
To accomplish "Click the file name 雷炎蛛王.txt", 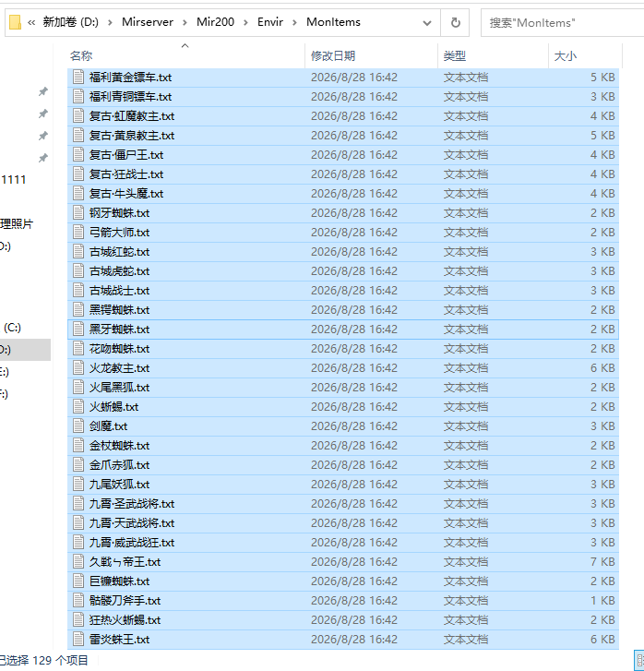I will 119,640.
